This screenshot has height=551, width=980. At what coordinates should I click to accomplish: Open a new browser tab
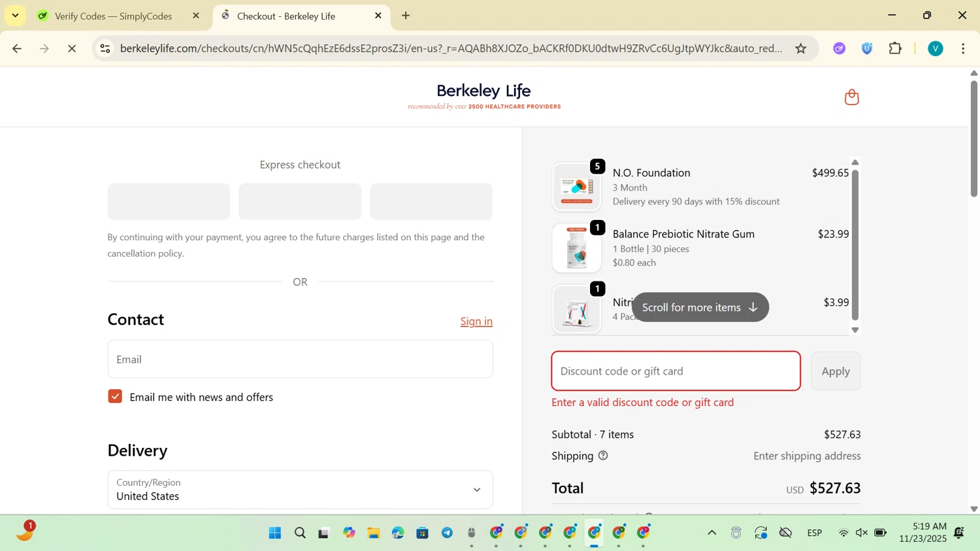tap(406, 16)
